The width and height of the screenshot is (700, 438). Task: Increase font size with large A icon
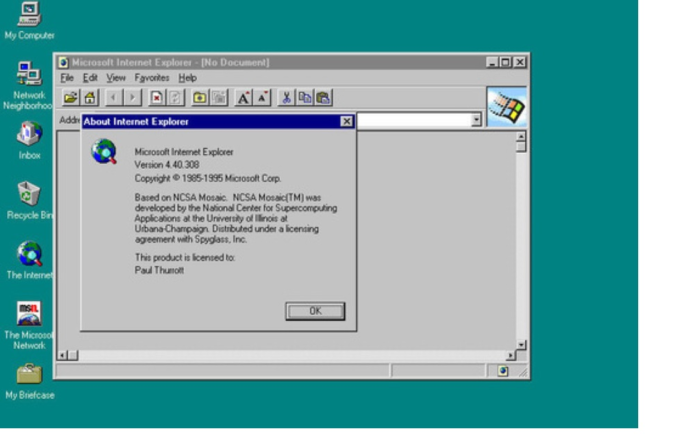tap(243, 97)
